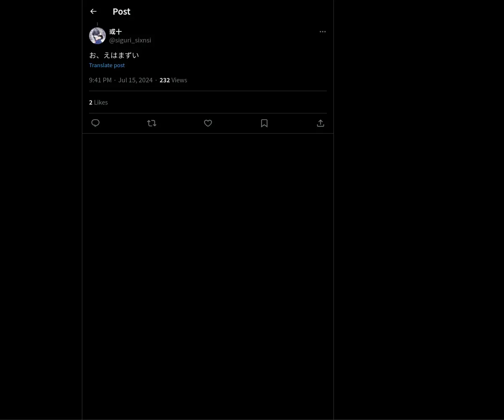
Task: Bookmark this post
Action: (264, 123)
